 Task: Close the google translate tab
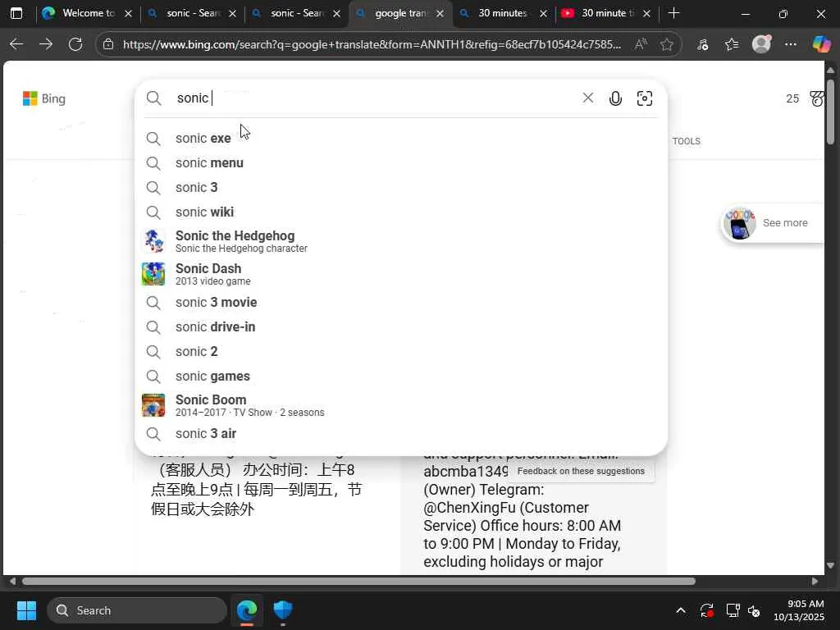pyautogui.click(x=440, y=14)
